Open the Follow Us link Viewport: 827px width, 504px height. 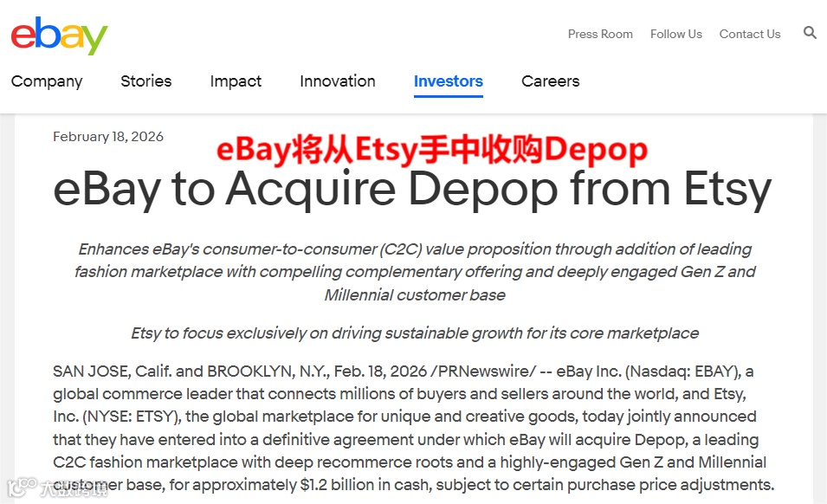(676, 34)
